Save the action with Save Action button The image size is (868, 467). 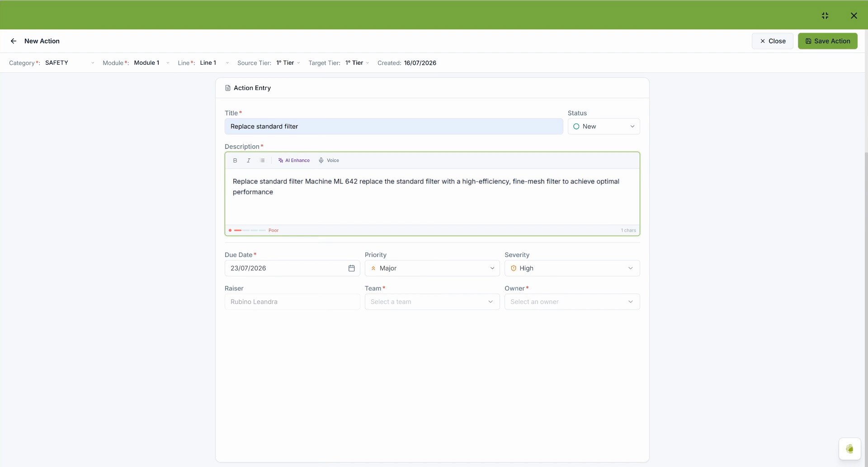(828, 41)
